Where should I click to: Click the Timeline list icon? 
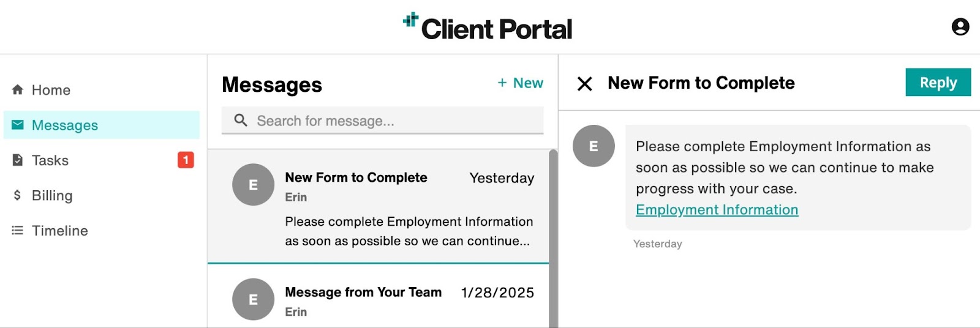pyautogui.click(x=18, y=231)
